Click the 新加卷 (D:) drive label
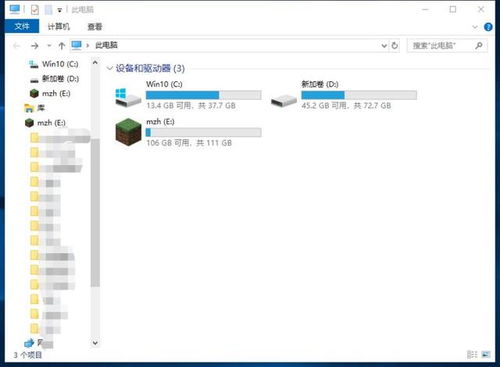Screen dimensions: 500x367 pyautogui.click(x=320, y=84)
